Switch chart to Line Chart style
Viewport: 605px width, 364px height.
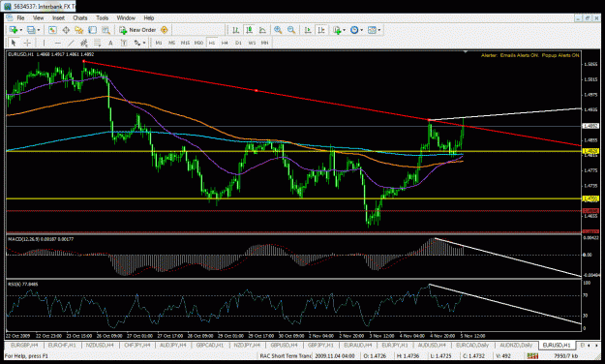pyautogui.click(x=262, y=30)
